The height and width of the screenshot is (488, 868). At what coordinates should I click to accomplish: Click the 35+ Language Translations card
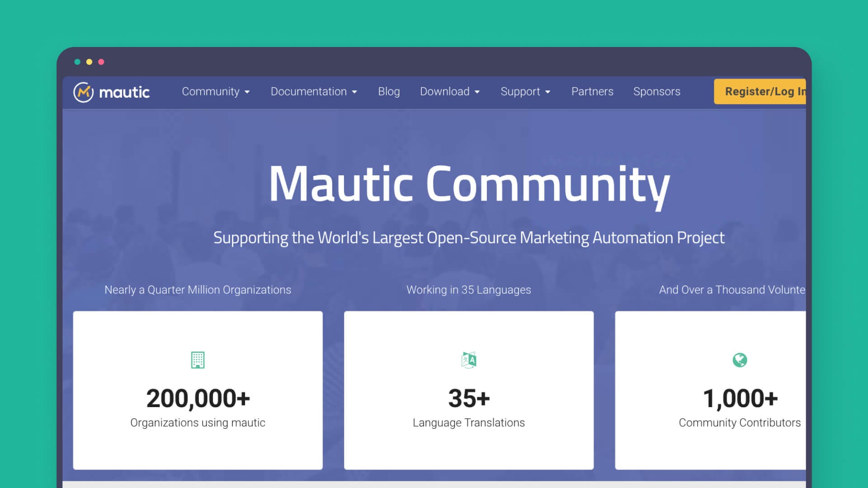(469, 389)
